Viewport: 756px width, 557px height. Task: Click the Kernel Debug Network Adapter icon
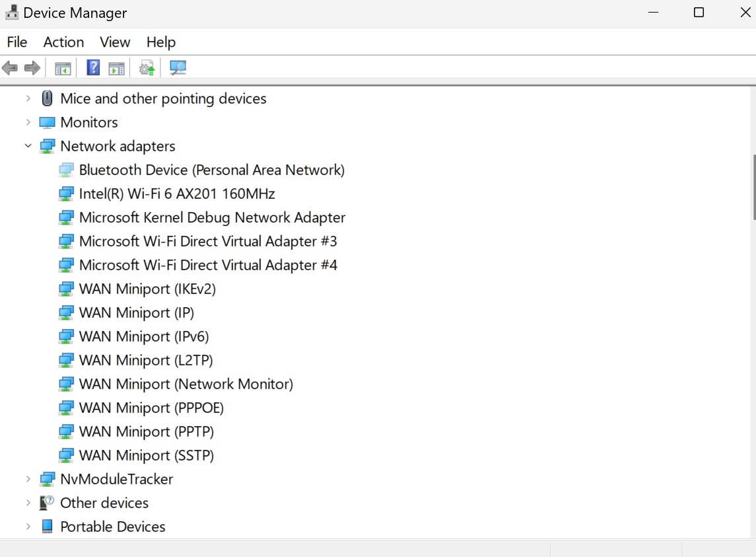pos(66,217)
